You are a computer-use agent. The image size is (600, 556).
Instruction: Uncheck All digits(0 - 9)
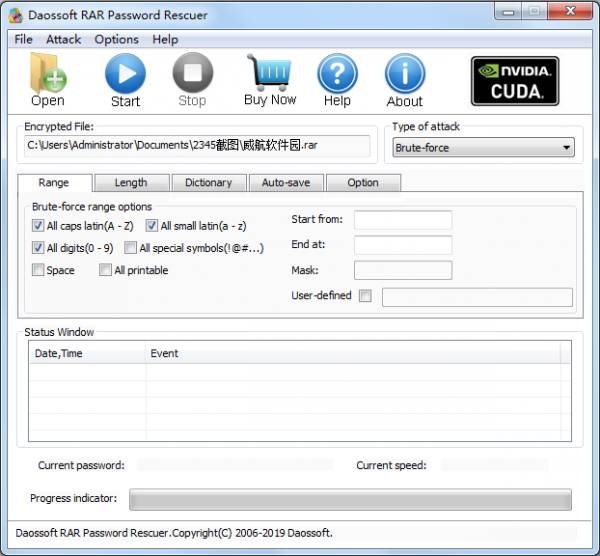point(38,248)
